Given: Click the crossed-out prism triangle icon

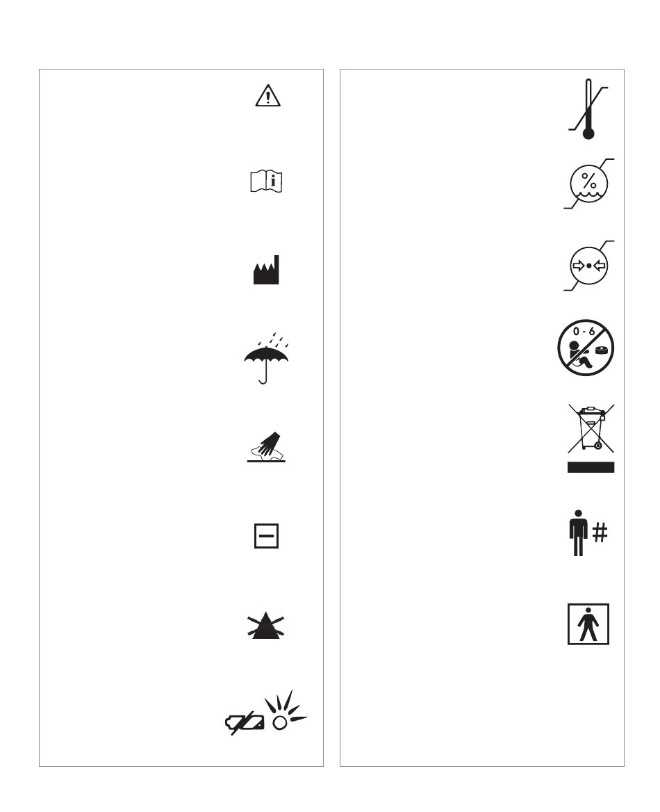Looking at the screenshot, I should click(x=266, y=625).
